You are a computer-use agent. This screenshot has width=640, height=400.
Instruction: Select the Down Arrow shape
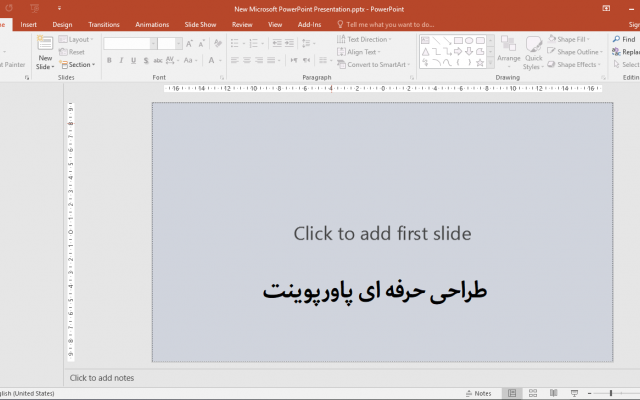tap(469, 51)
